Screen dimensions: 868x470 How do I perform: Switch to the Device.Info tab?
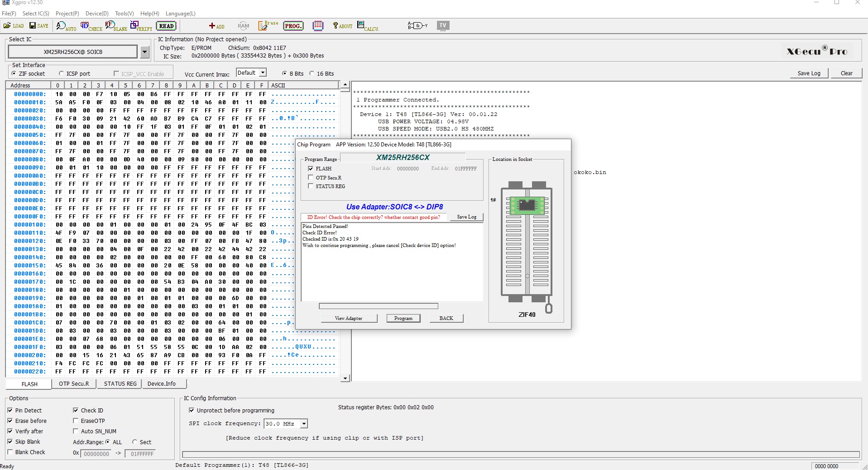pyautogui.click(x=162, y=384)
